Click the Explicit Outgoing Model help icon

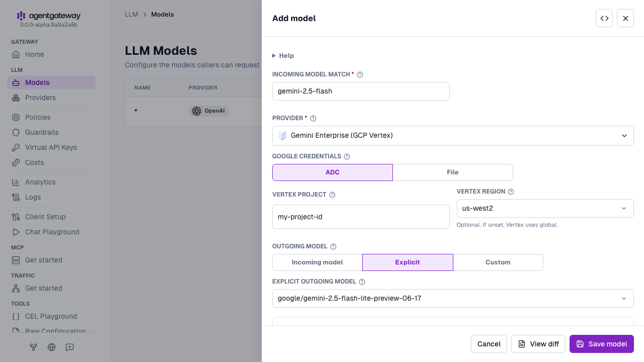pos(362,282)
